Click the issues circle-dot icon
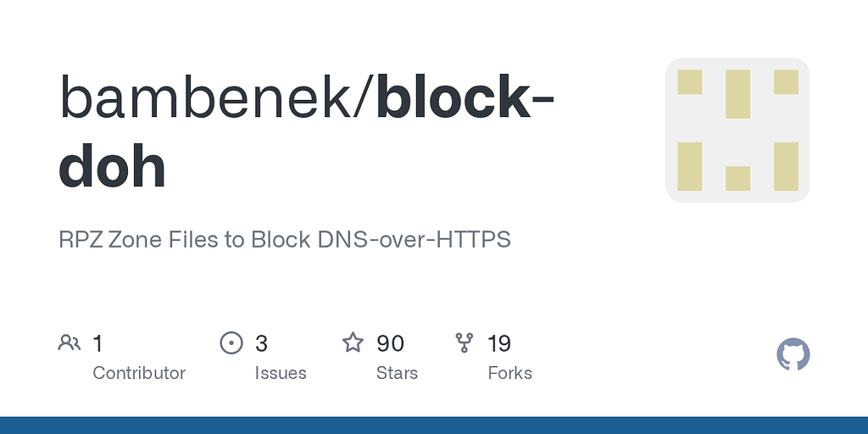Screen dimensions: 868x434 click(x=231, y=343)
